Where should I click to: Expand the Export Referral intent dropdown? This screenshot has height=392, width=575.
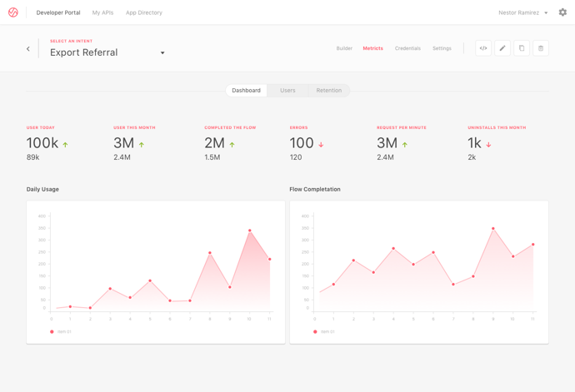click(162, 53)
